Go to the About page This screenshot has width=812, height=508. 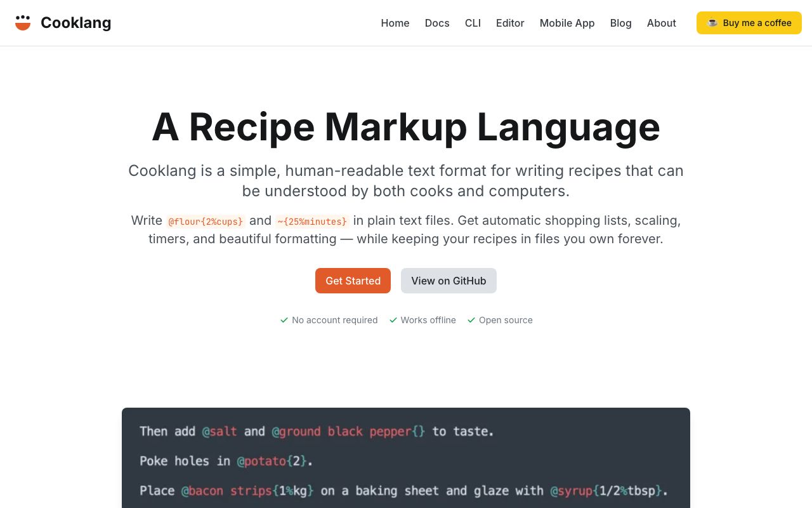pos(662,23)
